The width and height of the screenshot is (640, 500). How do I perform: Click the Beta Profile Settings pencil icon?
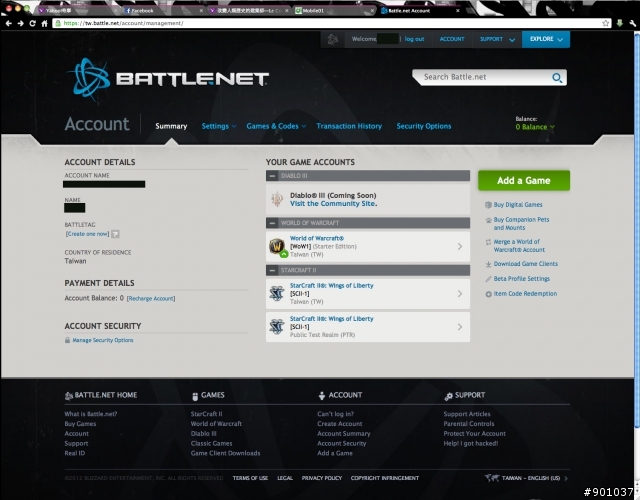(x=488, y=279)
